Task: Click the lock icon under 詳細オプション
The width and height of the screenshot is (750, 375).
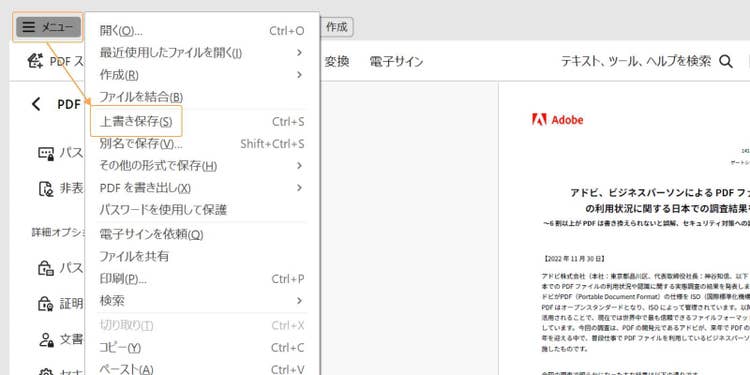Action: (46, 268)
